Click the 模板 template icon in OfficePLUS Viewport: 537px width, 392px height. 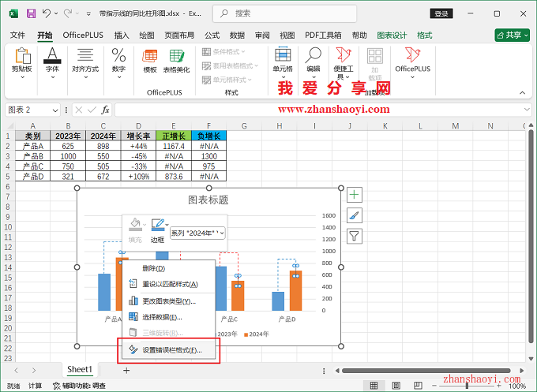(x=150, y=61)
